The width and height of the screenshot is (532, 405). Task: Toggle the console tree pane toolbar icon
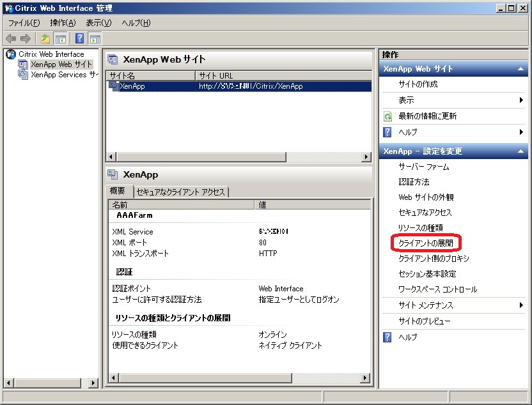coord(60,38)
